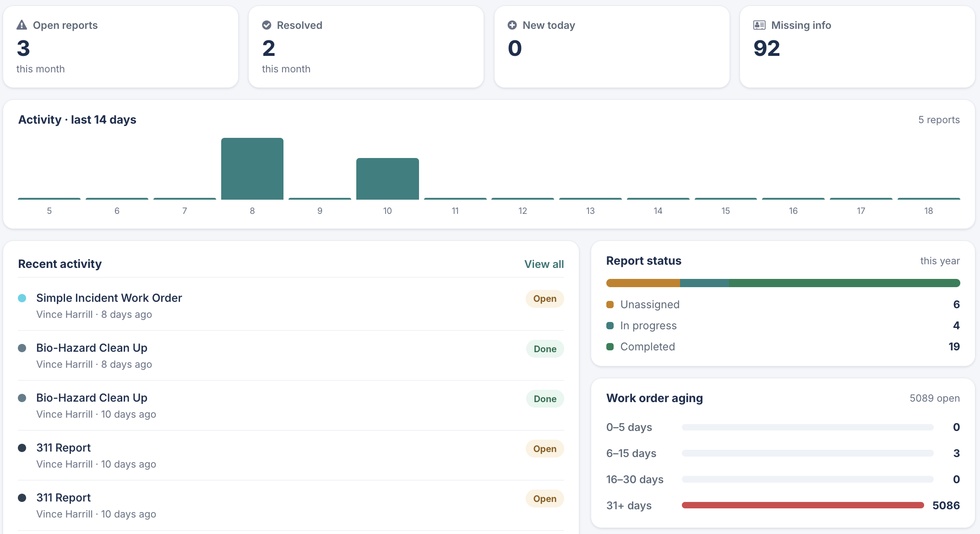This screenshot has height=534, width=980.
Task: Click the Work order aging heading
Action: point(654,398)
